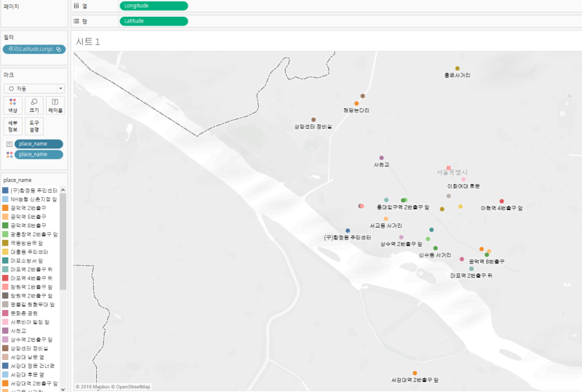Click the 상수역 2번출구 앞 map dot

tap(402, 237)
